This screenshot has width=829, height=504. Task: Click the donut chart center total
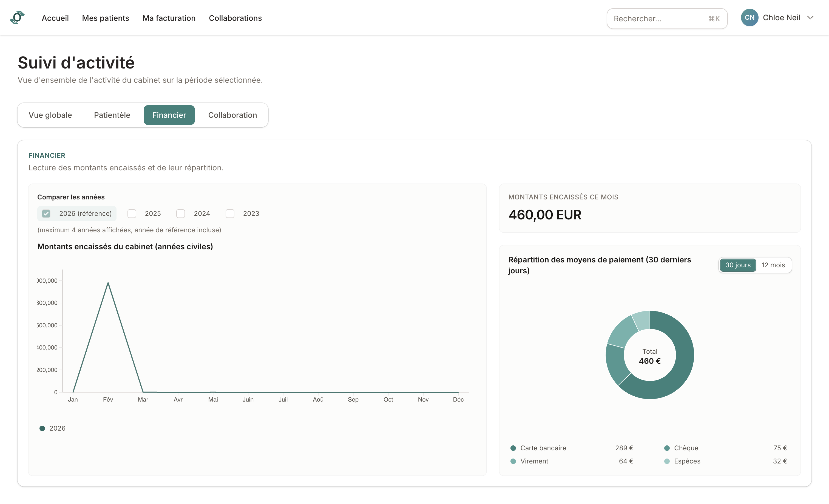point(650,356)
